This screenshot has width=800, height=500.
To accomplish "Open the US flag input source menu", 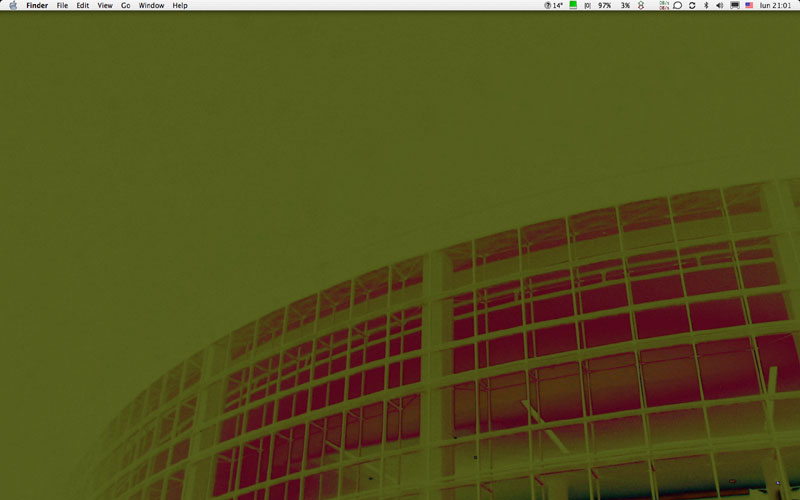I will (x=749, y=5).
